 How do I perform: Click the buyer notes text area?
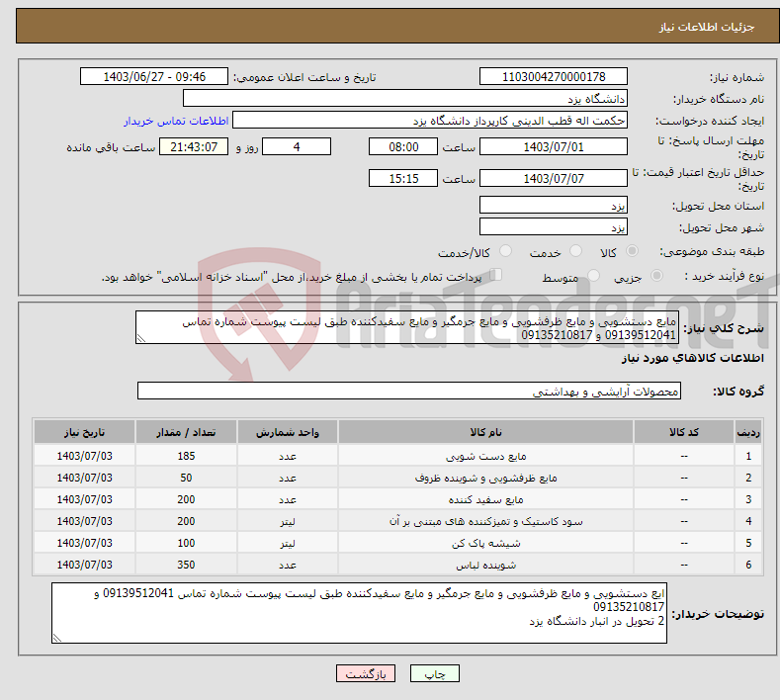(359, 613)
